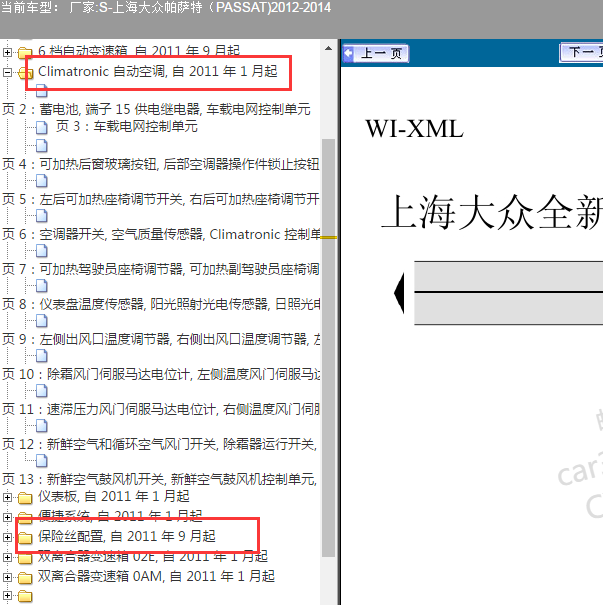Open 页 4：可加热后窗玻璃按钮
603x605 pixels.
160,164
